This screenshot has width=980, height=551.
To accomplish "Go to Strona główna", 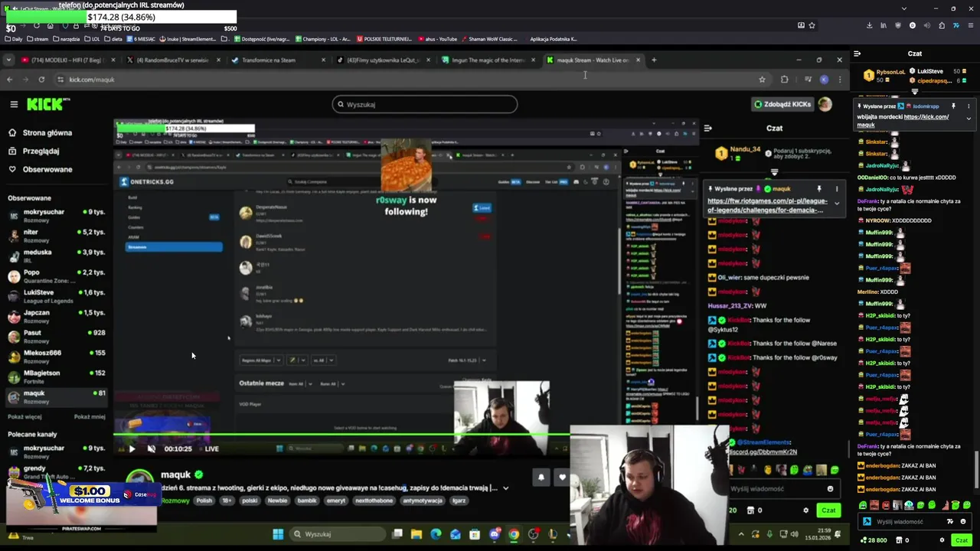I will click(47, 132).
